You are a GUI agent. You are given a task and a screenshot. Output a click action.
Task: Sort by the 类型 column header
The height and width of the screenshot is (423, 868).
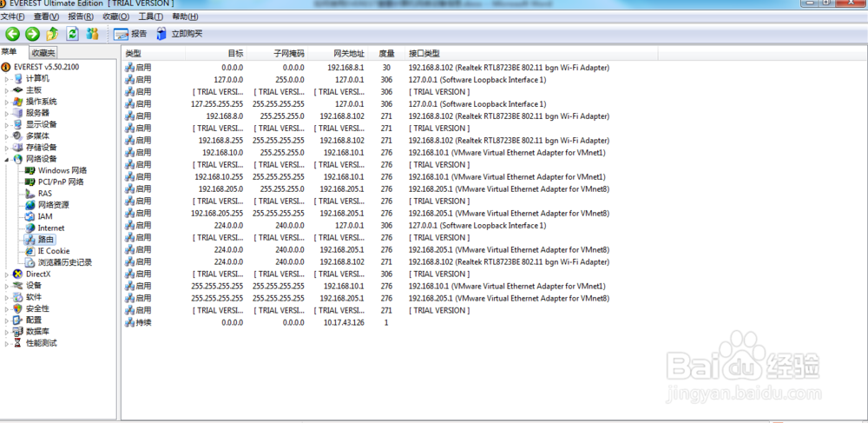pyautogui.click(x=154, y=54)
